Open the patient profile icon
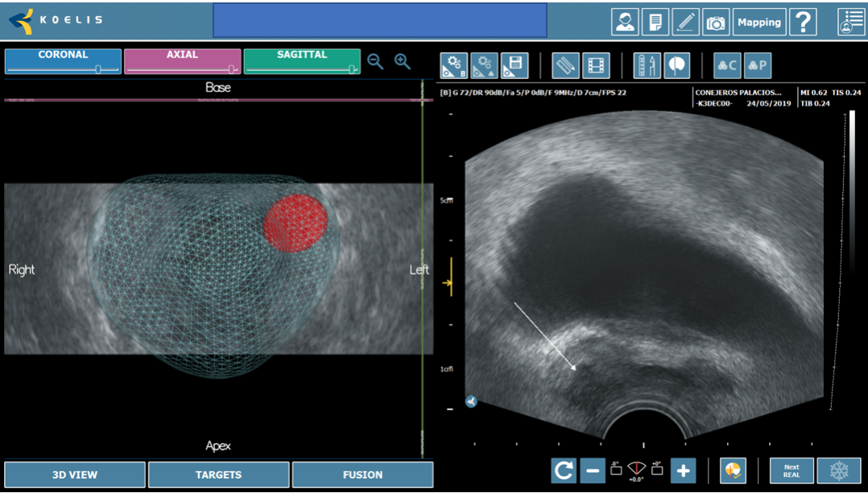This screenshot has width=868, height=493. click(625, 22)
